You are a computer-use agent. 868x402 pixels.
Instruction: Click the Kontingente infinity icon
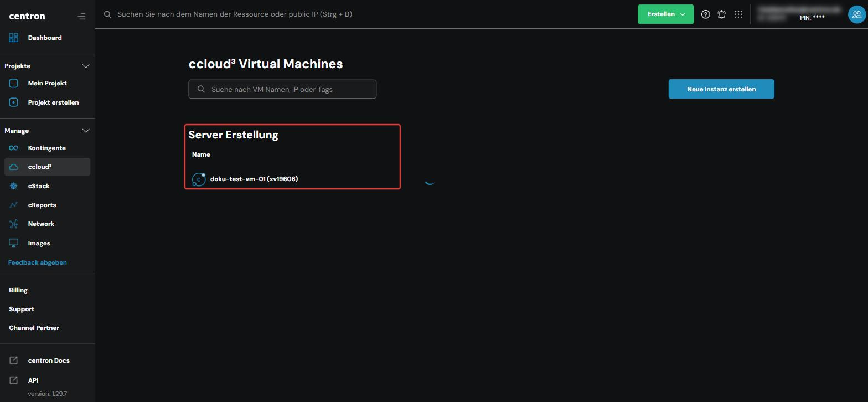tap(14, 148)
